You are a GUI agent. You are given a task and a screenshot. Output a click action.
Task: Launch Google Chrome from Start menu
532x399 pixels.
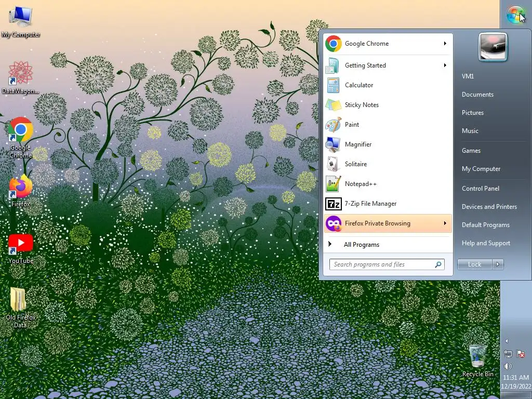[388, 44]
